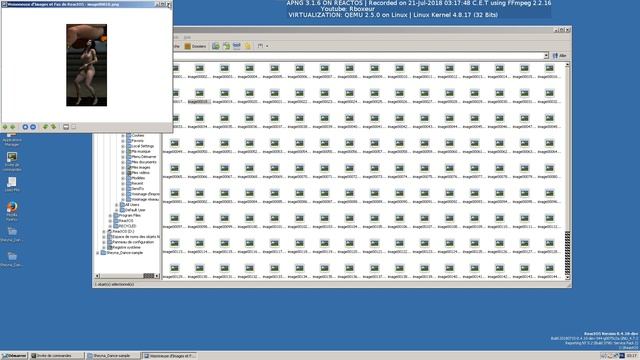
Task: Click the image00120 file name label
Action: click(x=349, y=252)
